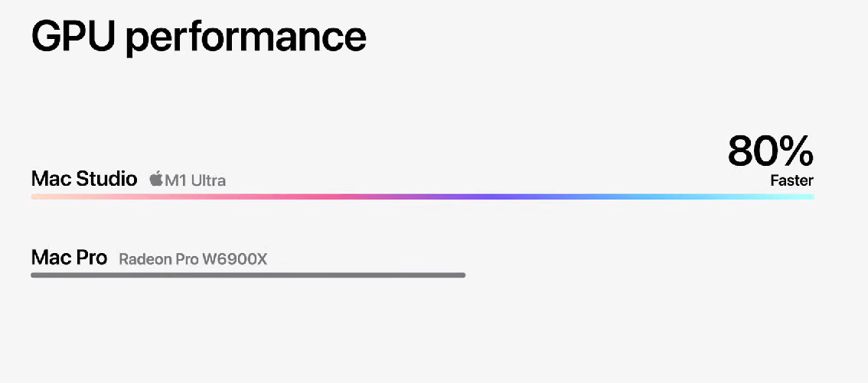
Task: Click the left start of the gray Mac Pro bar
Action: pos(39,274)
